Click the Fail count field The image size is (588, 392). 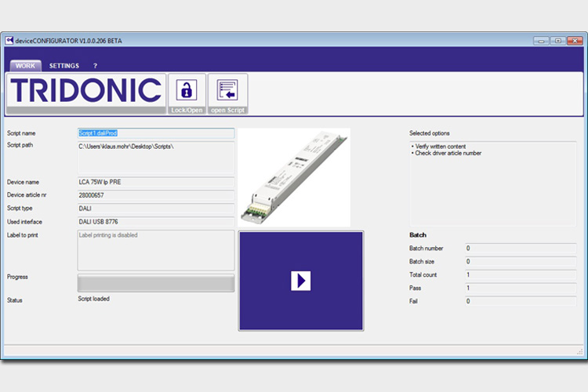pos(521,301)
